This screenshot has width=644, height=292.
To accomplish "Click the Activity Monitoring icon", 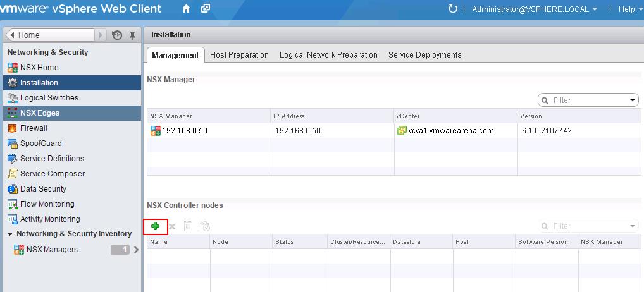I will (x=13, y=219).
